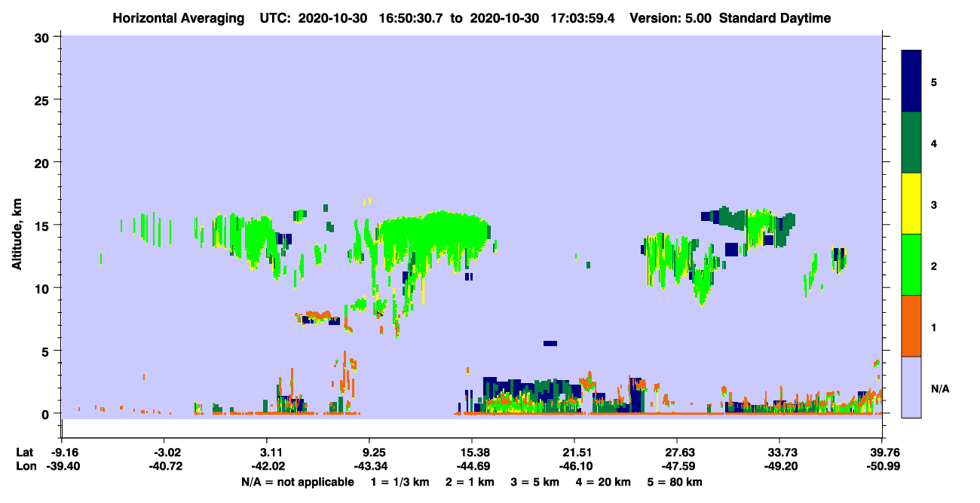980x503 pixels.
Task: Click the 15 km altitude tick label
Action: point(44,225)
